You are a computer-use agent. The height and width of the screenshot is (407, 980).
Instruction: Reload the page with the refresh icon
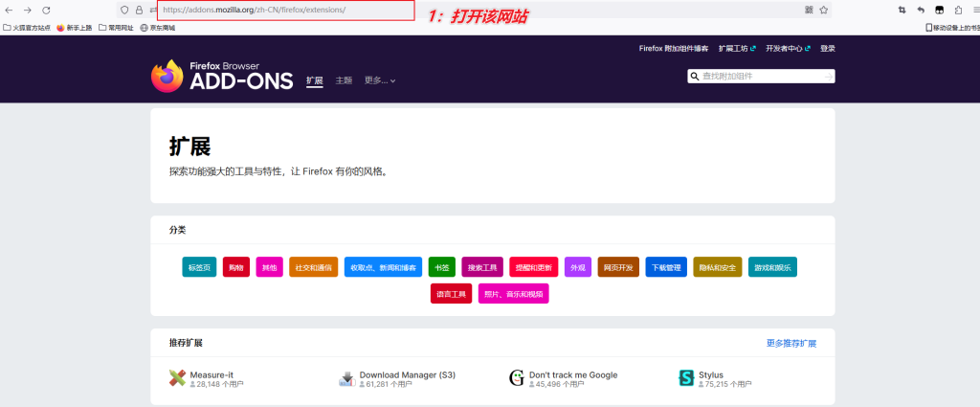[x=46, y=10]
